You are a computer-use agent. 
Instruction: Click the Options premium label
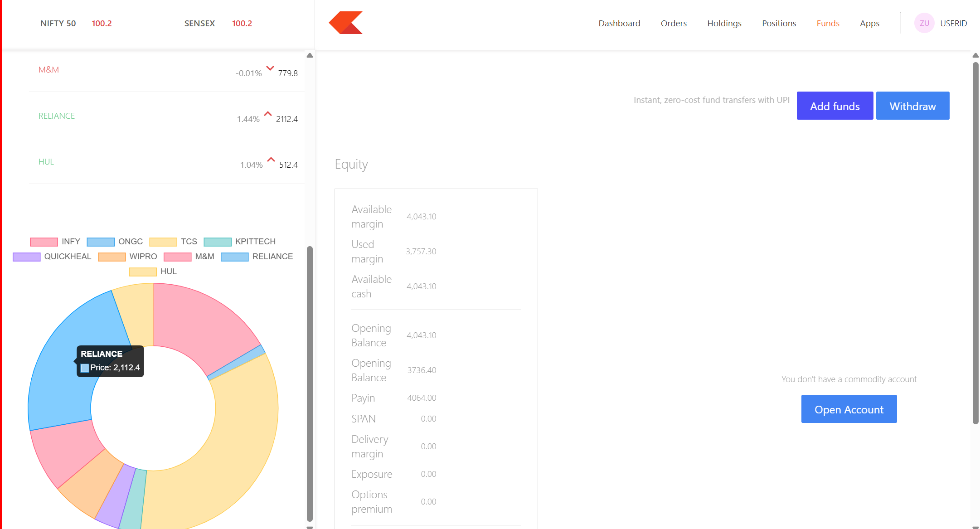pos(372,502)
